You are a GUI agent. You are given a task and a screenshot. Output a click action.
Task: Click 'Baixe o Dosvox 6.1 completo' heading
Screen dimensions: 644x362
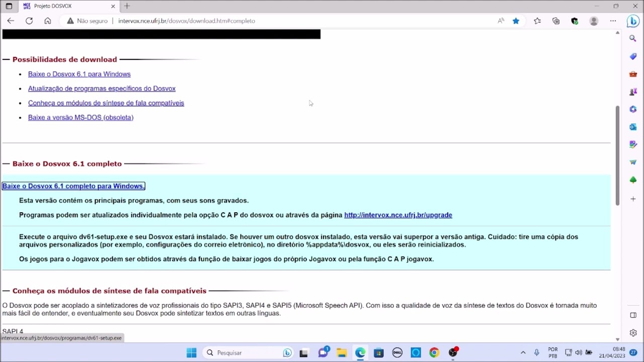67,164
